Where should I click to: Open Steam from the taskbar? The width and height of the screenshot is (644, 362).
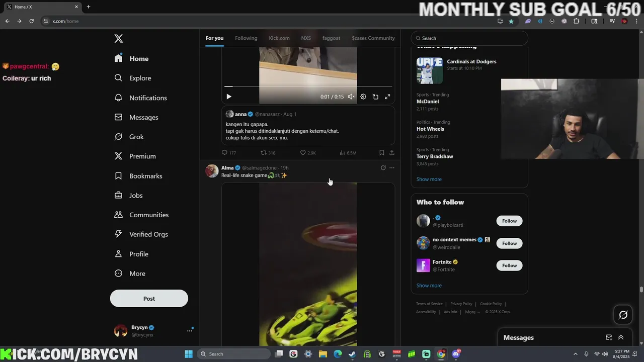click(352, 354)
